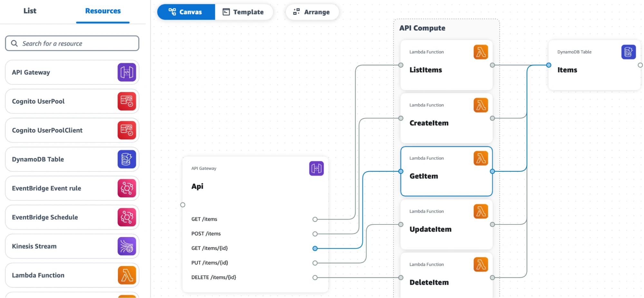644x298 pixels.
Task: Select the Cognito UserPoolClient card label
Action: (47, 130)
